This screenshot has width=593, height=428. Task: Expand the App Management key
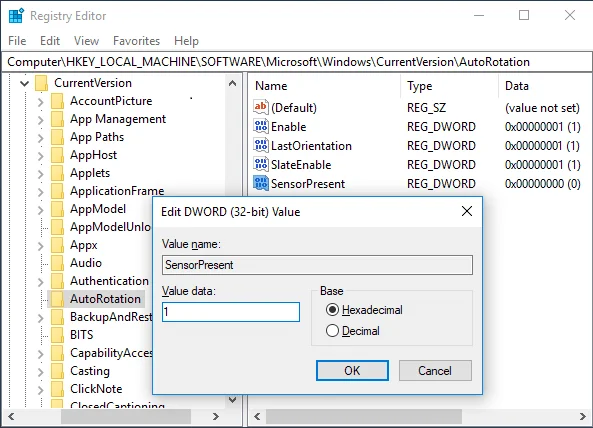coord(40,120)
